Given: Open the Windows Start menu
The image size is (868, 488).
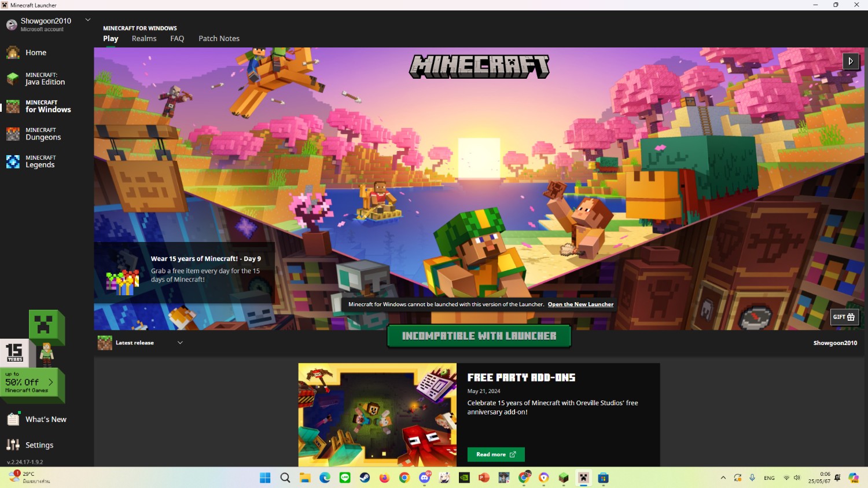Looking at the screenshot, I should 265,478.
